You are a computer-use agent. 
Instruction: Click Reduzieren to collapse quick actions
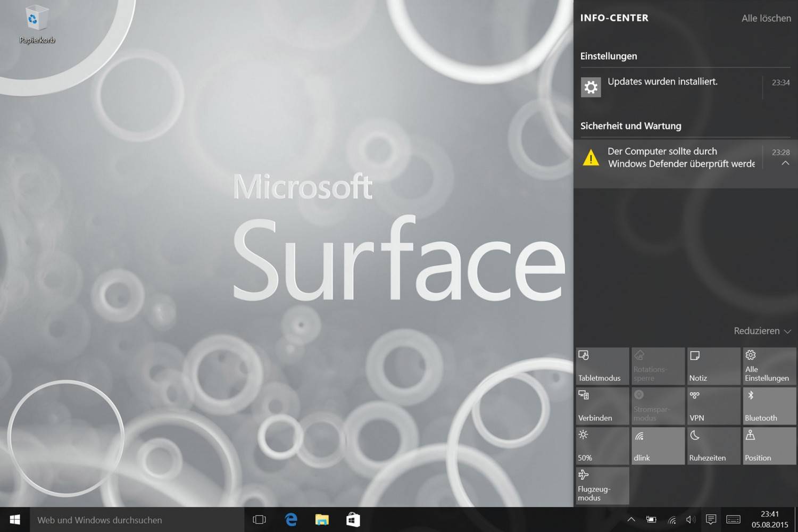coord(762,331)
